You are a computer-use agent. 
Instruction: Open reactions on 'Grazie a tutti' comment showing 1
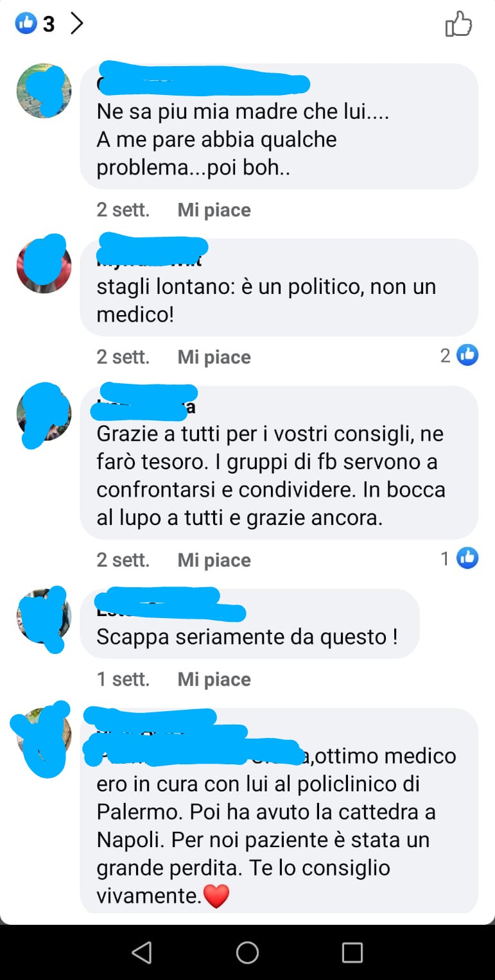click(x=460, y=558)
